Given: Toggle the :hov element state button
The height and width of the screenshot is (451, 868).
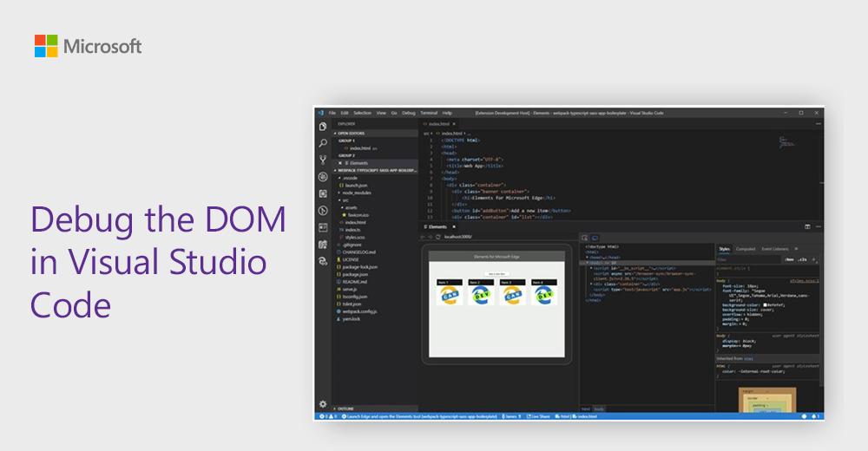Looking at the screenshot, I should click(x=789, y=259).
